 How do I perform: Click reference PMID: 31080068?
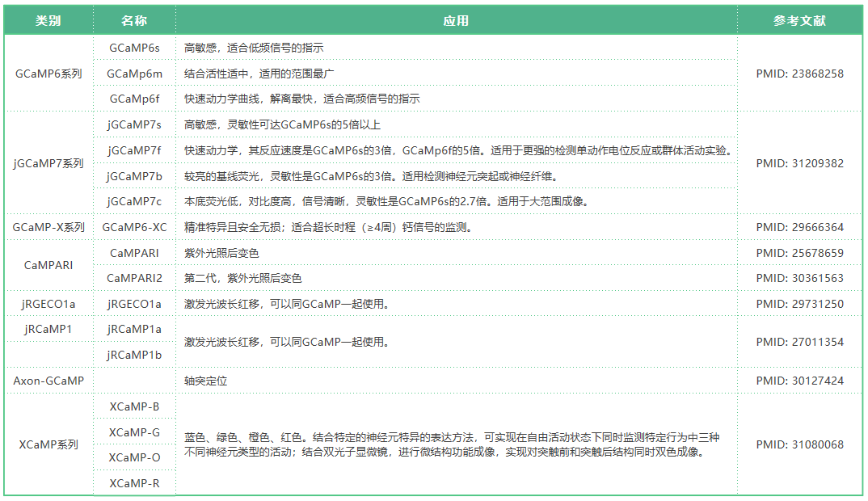tap(800, 444)
